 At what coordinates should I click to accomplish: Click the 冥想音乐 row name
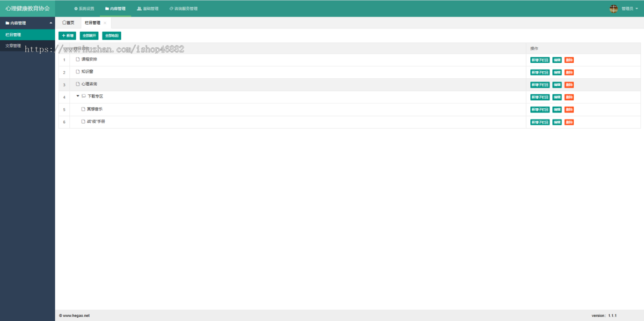pos(95,109)
